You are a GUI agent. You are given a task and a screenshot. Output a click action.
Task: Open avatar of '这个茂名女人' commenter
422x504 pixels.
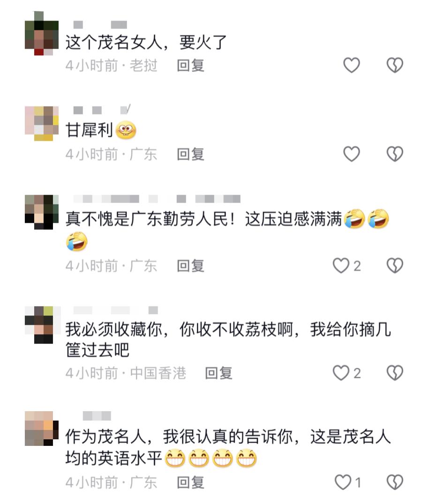(x=42, y=33)
